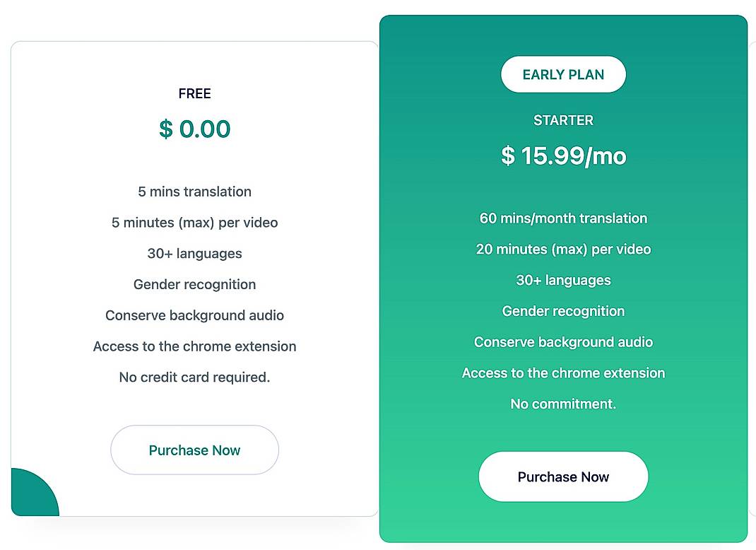Click the 60 mins/month translation feature text
756x550 pixels.
coord(563,218)
